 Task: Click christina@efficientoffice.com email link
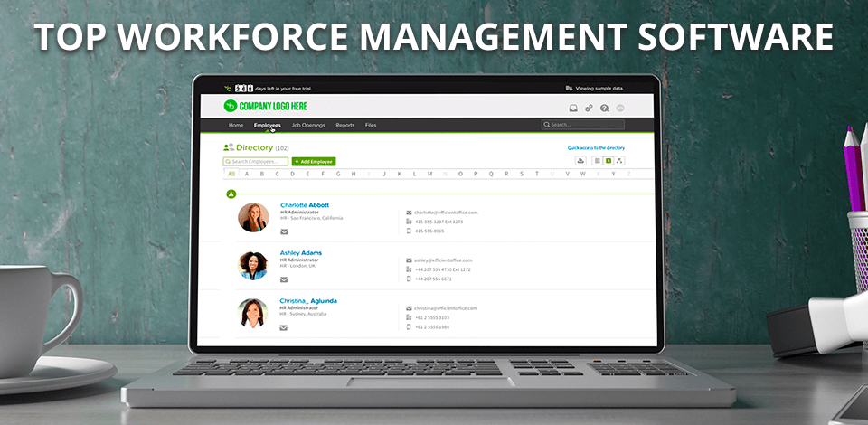tap(446, 308)
